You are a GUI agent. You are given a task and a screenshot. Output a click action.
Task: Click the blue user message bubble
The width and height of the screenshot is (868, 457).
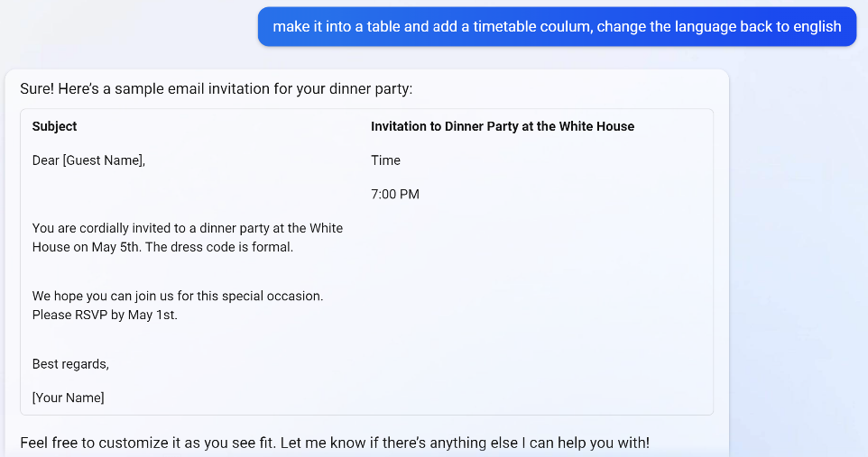557,26
